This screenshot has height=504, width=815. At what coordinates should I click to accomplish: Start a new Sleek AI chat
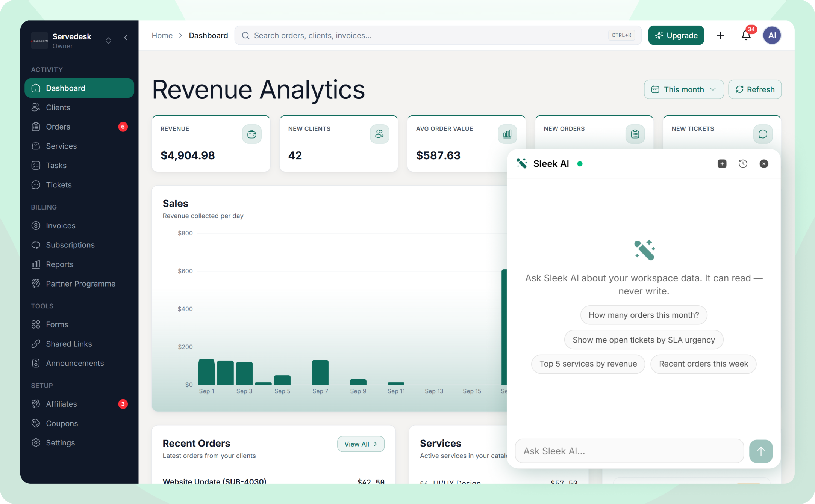tap(722, 164)
